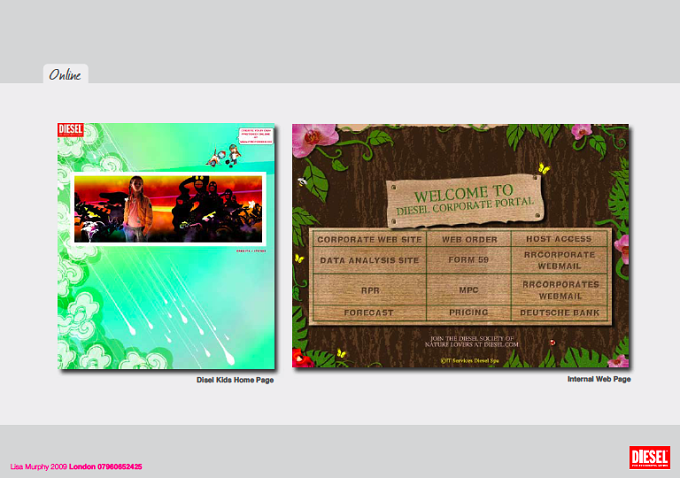
Task: Click the Lisa Murphy 2009 footer text
Action: pyautogui.click(x=39, y=467)
